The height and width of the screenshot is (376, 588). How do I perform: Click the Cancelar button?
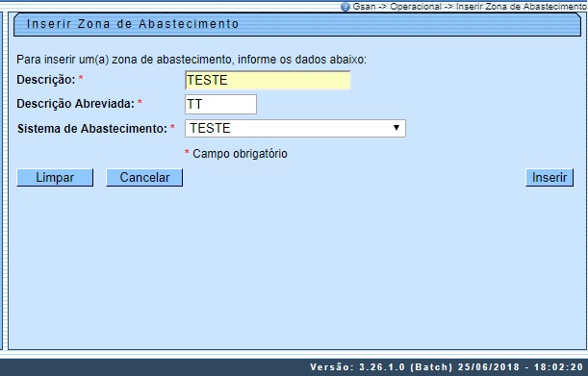tap(144, 177)
